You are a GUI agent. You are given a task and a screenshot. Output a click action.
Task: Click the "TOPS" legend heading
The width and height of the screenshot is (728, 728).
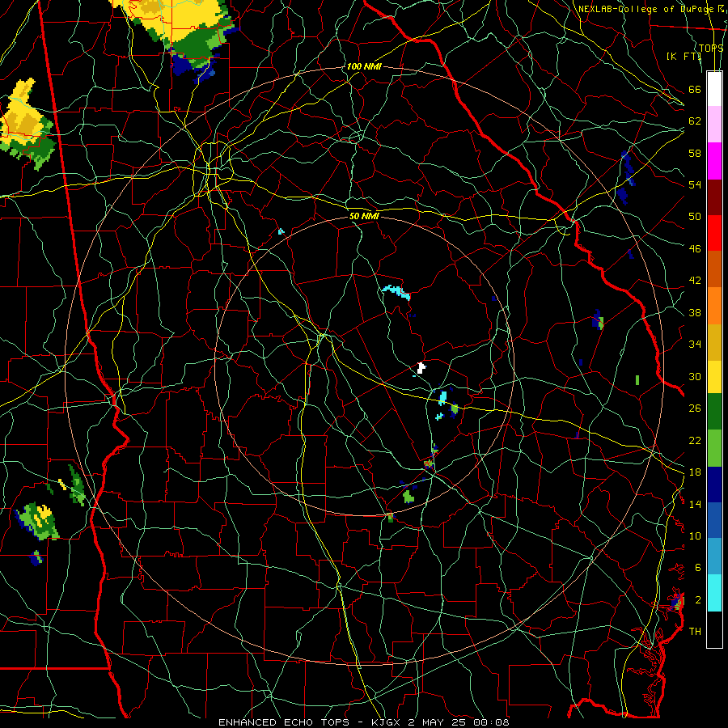711,49
